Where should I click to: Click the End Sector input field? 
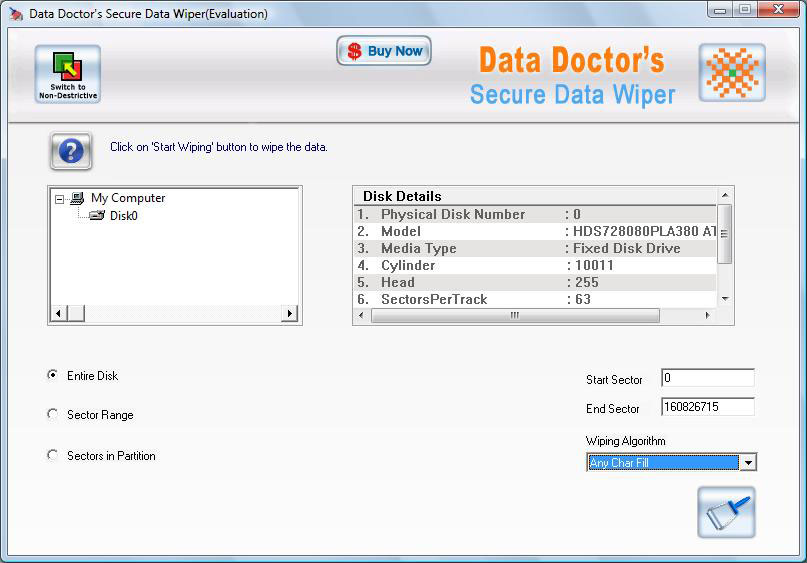point(708,407)
